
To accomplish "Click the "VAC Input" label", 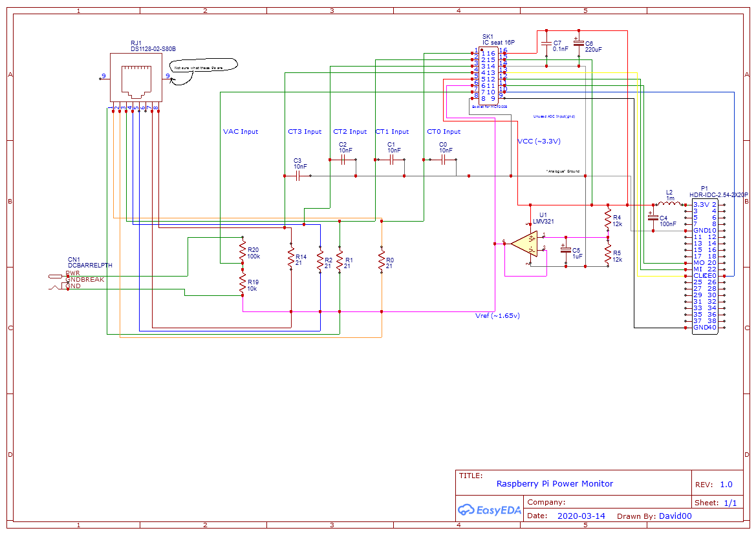I will (241, 131).
